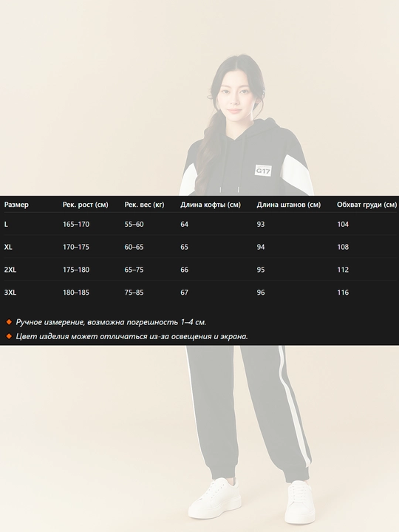Select the 2XL size cell
This screenshot has height=532, width=399.
pos(10,270)
